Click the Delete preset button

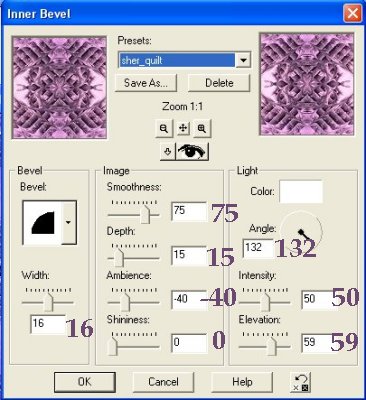tap(219, 83)
